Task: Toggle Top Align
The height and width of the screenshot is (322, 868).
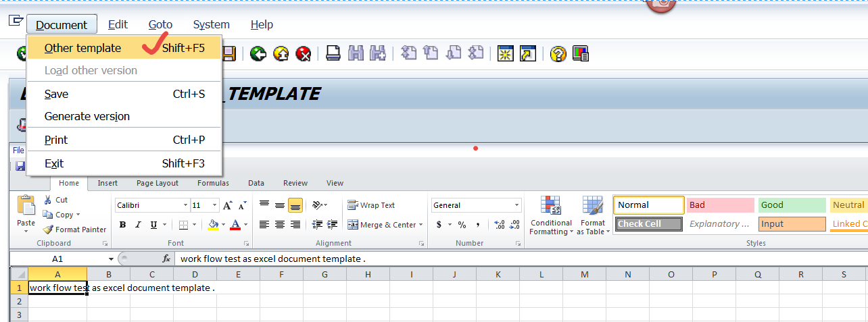Action: coord(264,205)
